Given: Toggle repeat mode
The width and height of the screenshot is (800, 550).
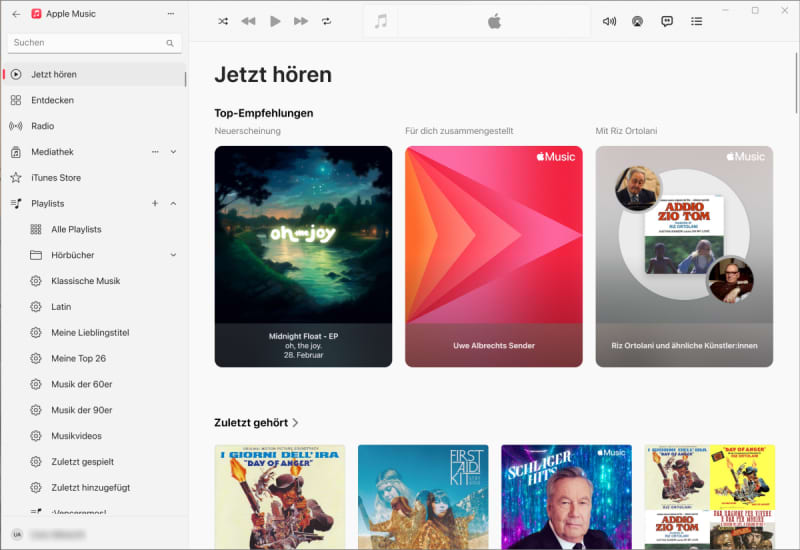Looking at the screenshot, I should coord(327,21).
